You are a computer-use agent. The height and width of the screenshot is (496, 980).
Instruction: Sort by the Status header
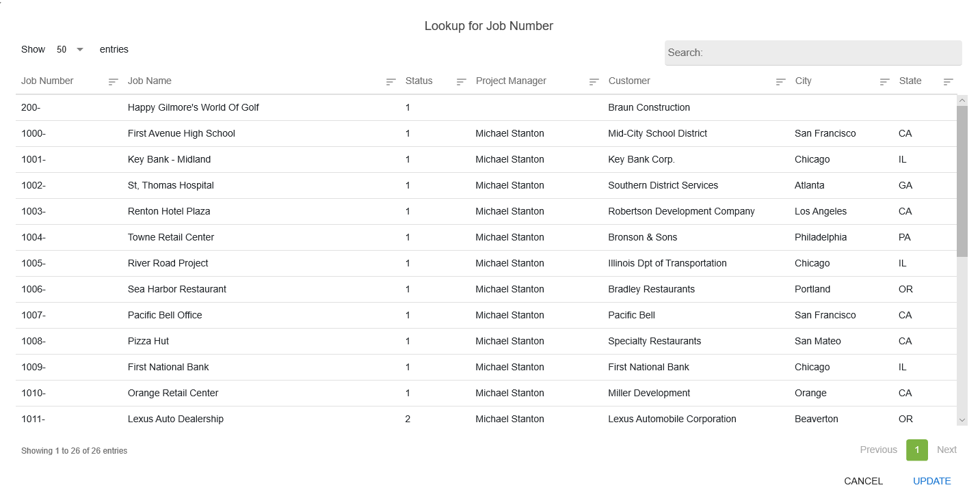pos(419,81)
